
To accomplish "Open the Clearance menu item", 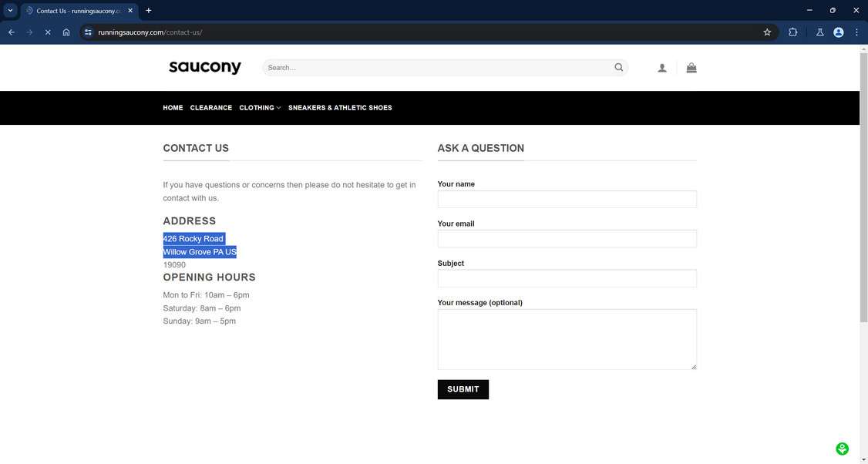I will tap(211, 108).
